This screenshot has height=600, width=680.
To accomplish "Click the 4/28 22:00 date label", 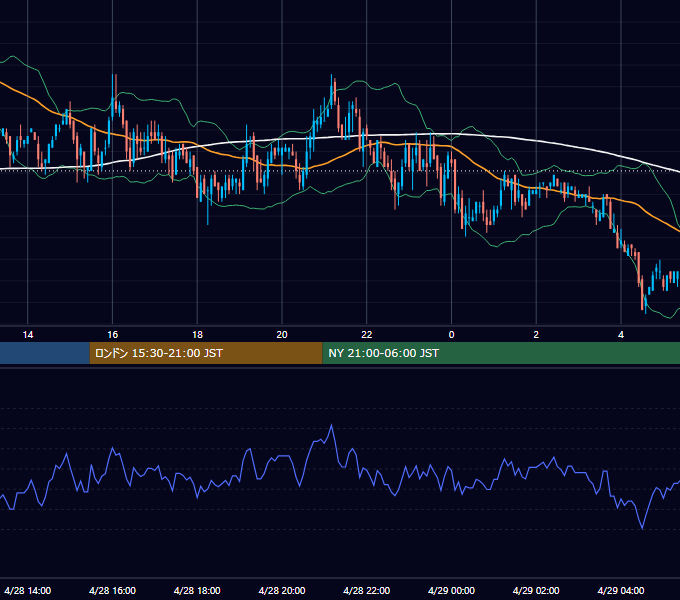I will 367,590.
